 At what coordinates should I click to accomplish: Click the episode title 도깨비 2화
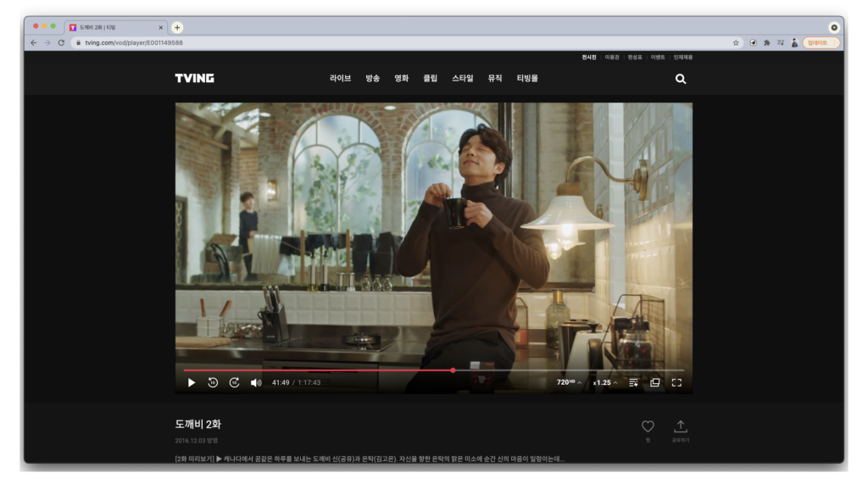[198, 424]
